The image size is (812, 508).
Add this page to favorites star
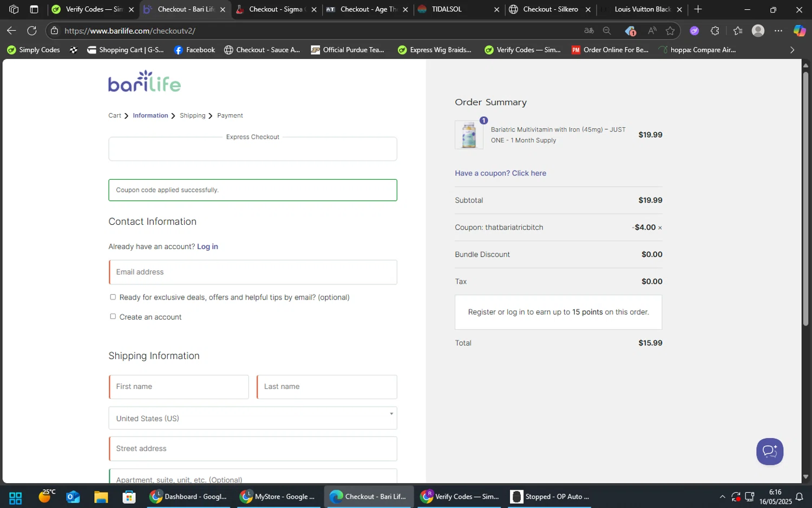coord(670,31)
